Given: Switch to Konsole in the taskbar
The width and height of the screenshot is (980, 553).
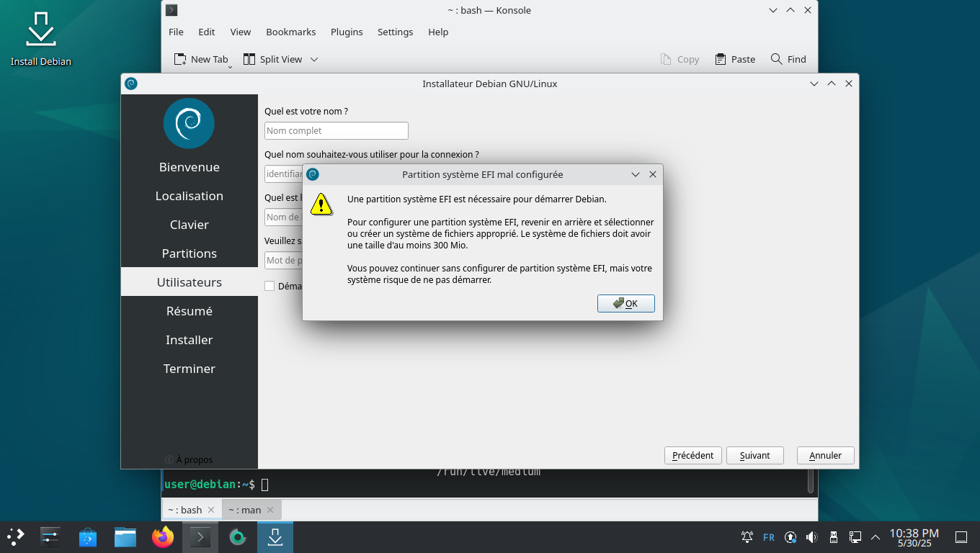Looking at the screenshot, I should (200, 536).
